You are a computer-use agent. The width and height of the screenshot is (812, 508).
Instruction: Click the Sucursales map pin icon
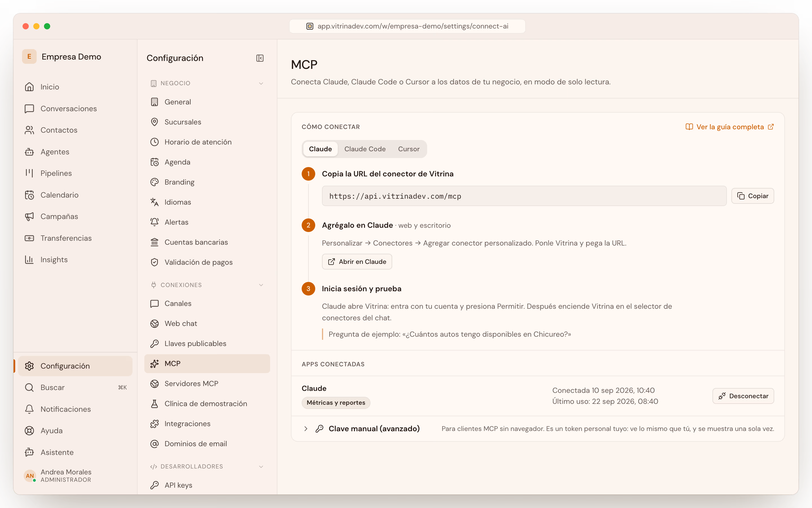(x=154, y=122)
